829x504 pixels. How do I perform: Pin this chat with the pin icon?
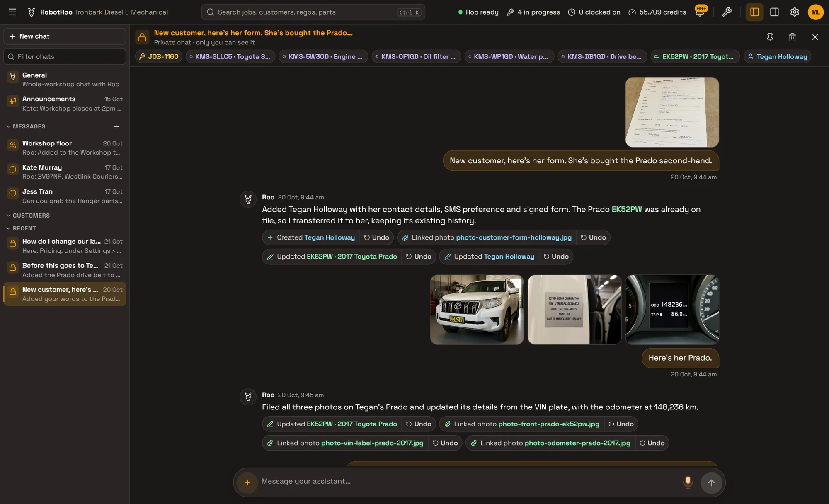pos(770,37)
